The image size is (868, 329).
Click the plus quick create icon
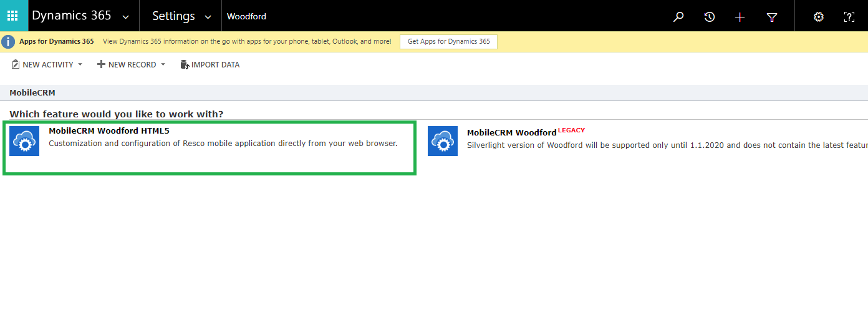point(740,17)
